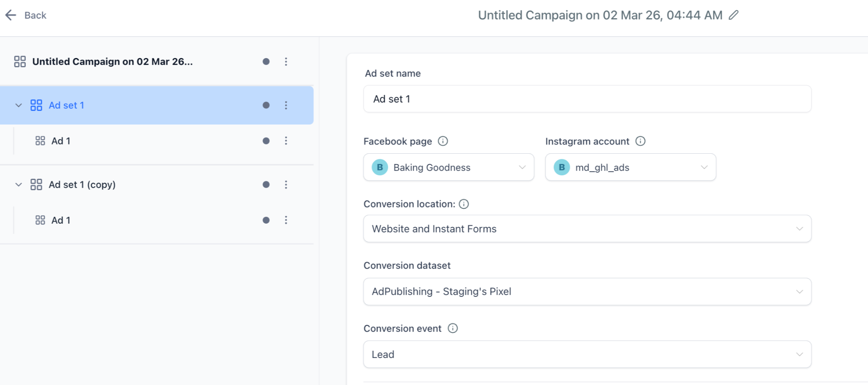Click the pencil icon to rename campaign
This screenshot has height=385, width=868.
(x=734, y=15)
